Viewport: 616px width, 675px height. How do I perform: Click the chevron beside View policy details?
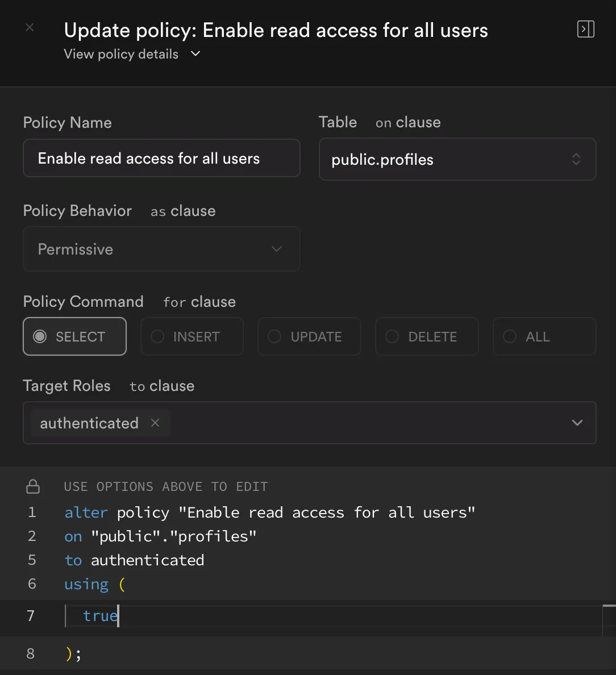click(x=195, y=54)
